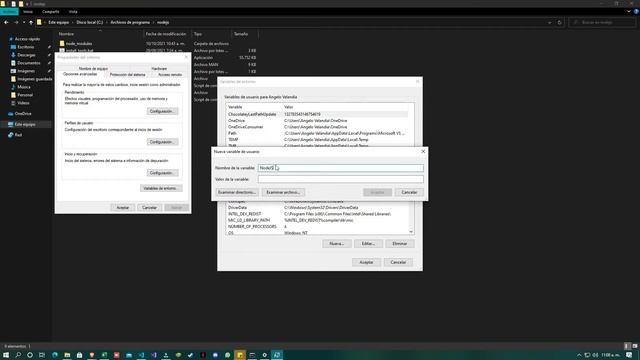
Task: Click Variables de entorno button
Action: click(x=161, y=188)
